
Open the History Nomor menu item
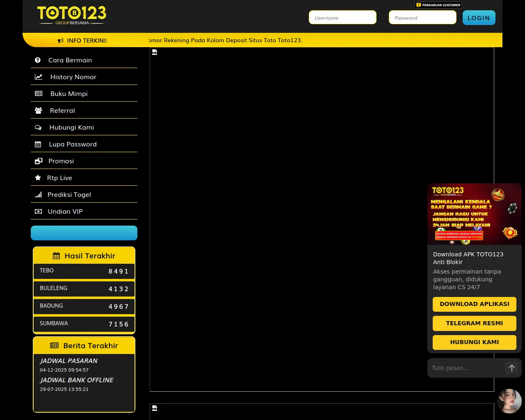tap(84, 77)
